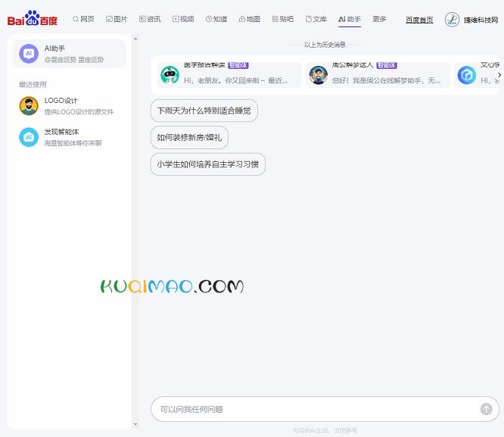
Task: Open the 捷维科技网 account name
Action: [481, 20]
